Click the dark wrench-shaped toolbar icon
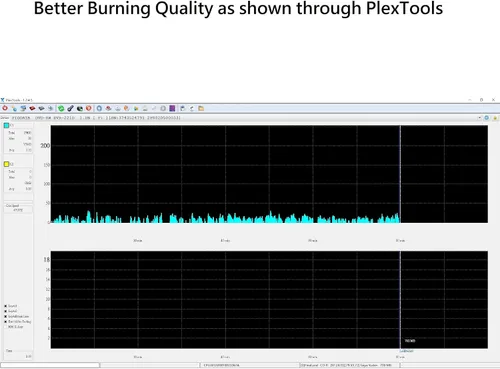500x369 pixels. click(70, 108)
